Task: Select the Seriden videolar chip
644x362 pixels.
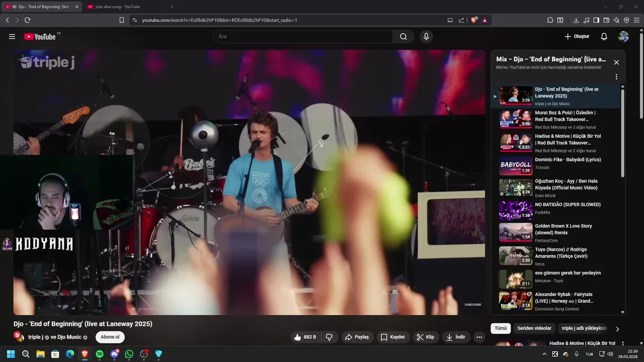Action: tap(534, 328)
